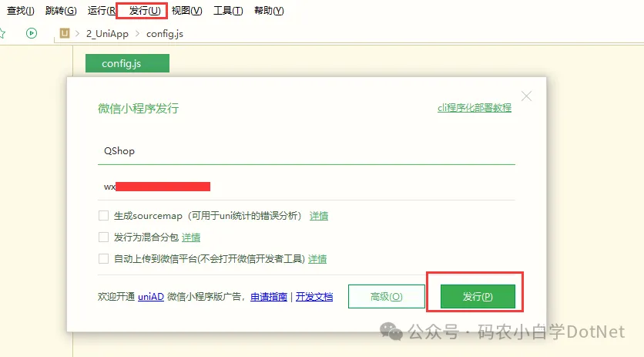
Task: Open 详情 link for sourcemap option
Action: pyautogui.click(x=319, y=216)
